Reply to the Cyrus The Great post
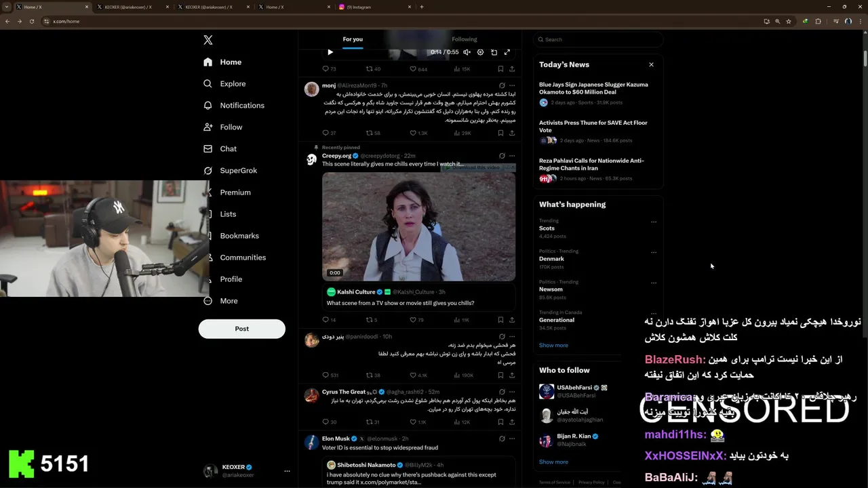 coord(329,422)
